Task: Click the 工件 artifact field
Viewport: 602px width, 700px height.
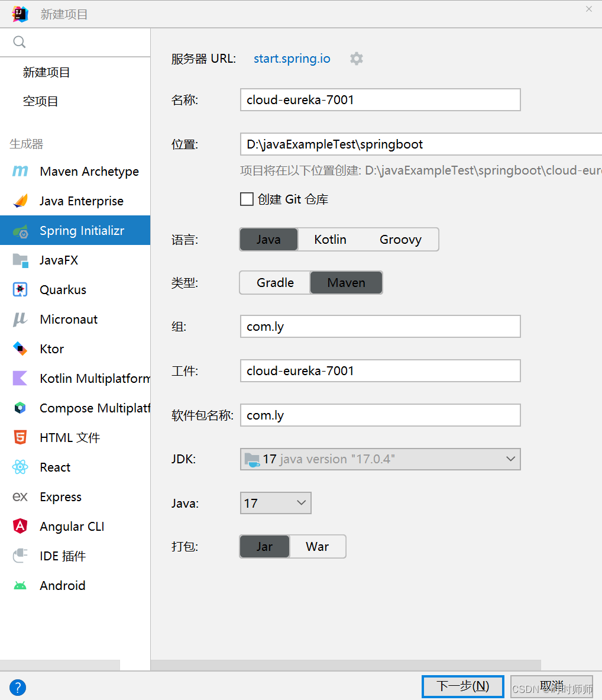Action: (x=380, y=370)
